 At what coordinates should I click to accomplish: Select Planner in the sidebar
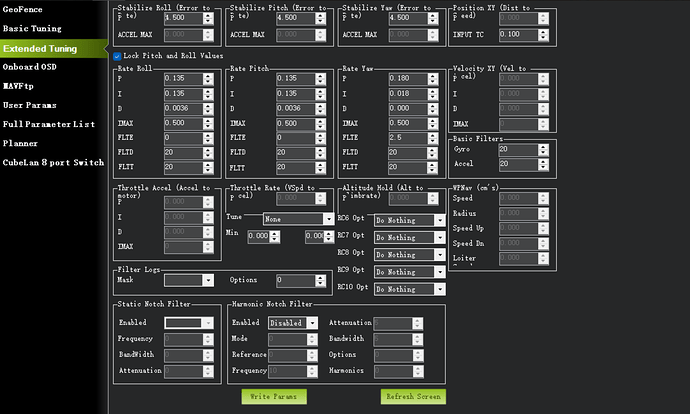tap(20, 143)
